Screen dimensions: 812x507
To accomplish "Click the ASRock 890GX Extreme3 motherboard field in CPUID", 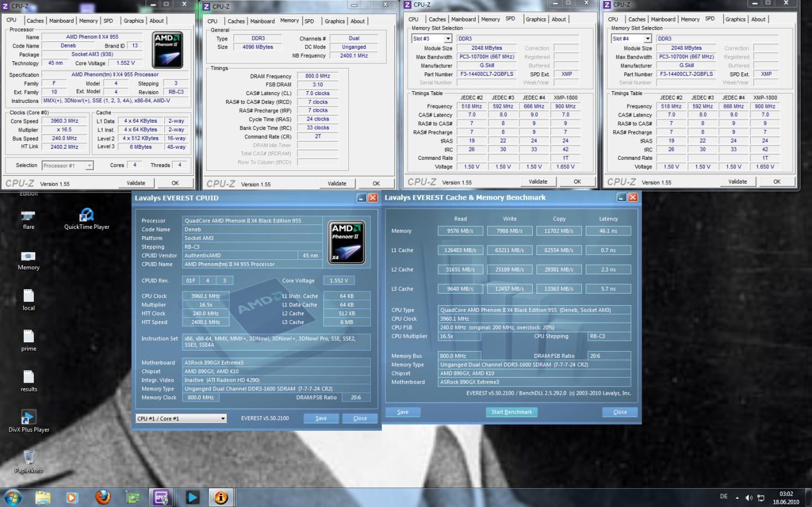I will 276,363.
